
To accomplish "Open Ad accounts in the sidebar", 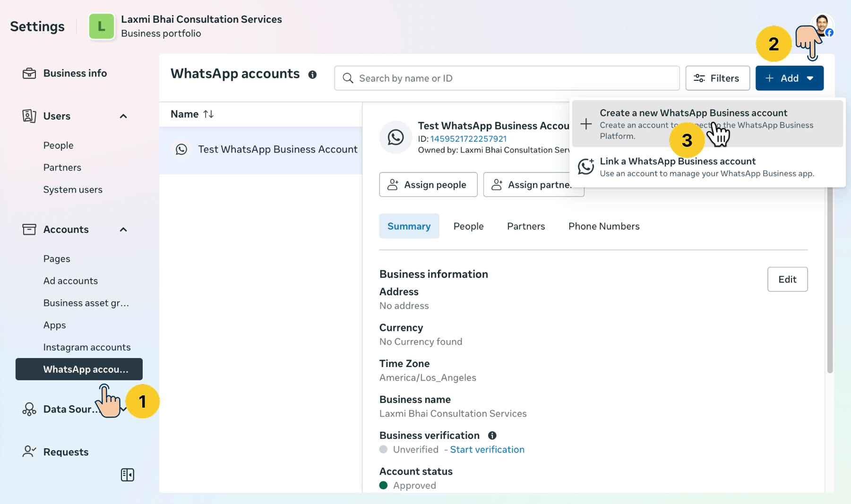I will [x=70, y=281].
